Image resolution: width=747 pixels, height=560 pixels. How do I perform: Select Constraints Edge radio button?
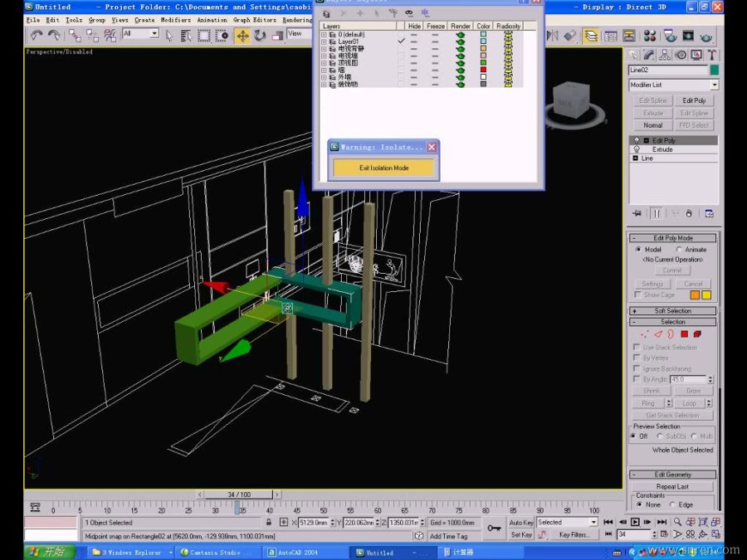(x=672, y=504)
